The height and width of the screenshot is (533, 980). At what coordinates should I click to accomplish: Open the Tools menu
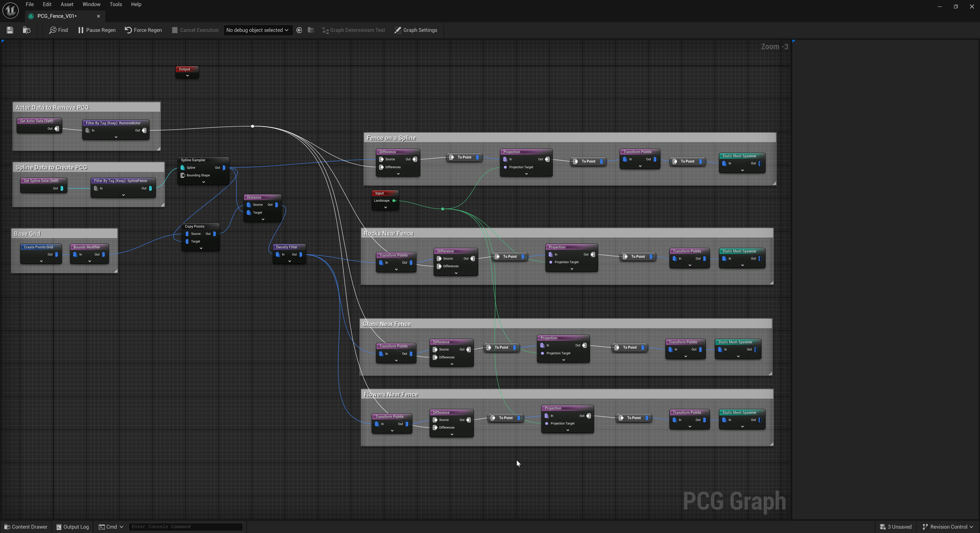pos(116,4)
